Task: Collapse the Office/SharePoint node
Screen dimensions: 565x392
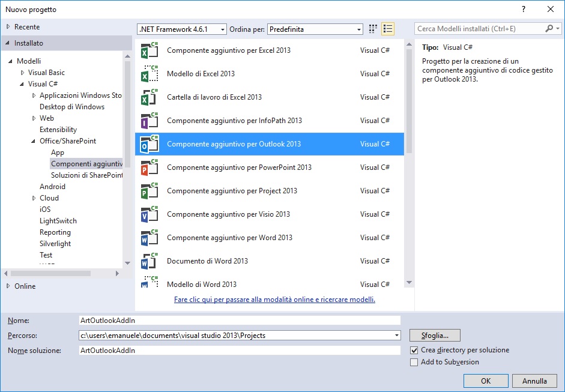Action: click(x=34, y=141)
